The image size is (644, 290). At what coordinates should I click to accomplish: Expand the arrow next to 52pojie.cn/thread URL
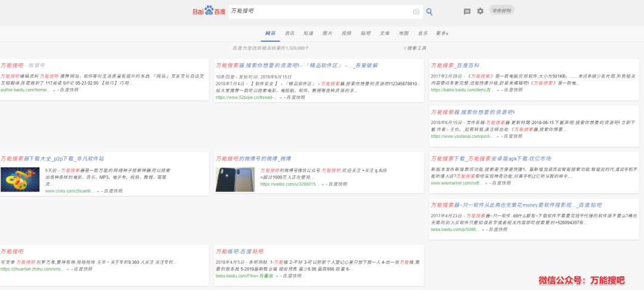[280, 98]
